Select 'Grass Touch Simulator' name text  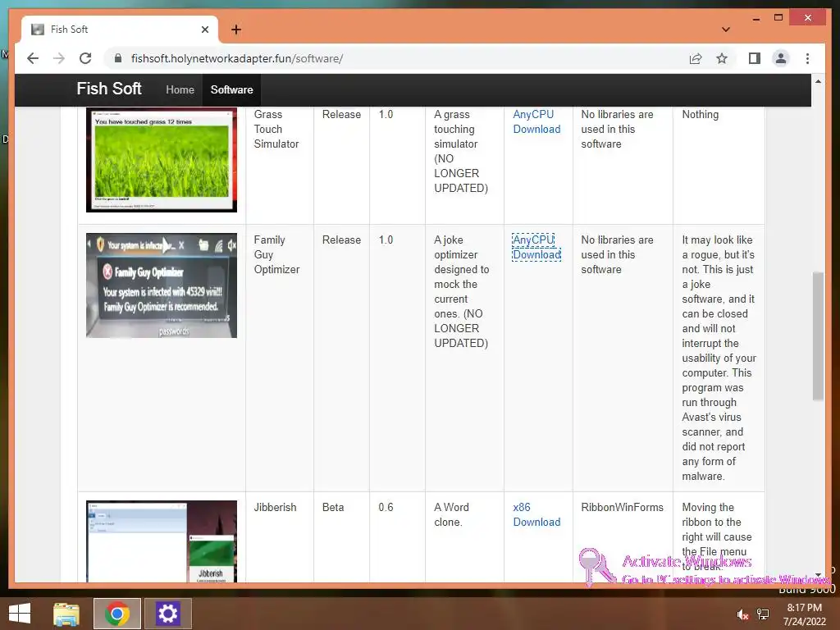(276, 129)
